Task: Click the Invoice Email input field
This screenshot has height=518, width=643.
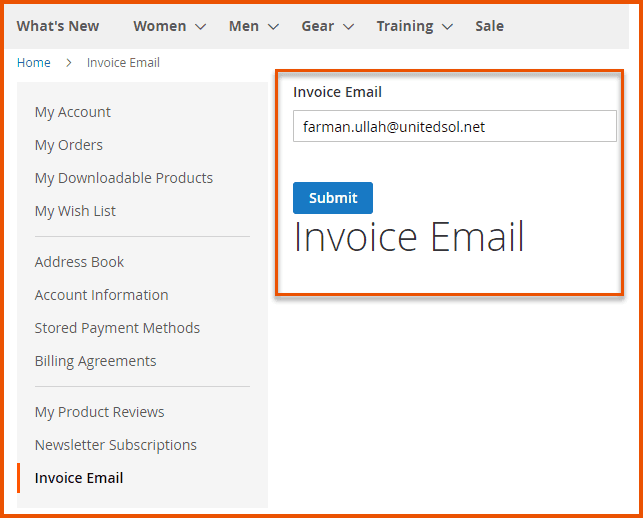Action: pyautogui.click(x=454, y=127)
